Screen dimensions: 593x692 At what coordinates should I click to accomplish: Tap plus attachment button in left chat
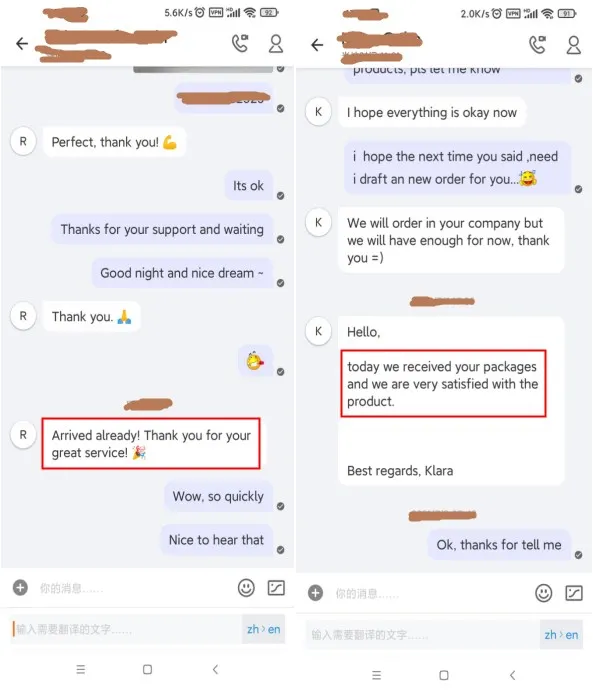point(20,588)
